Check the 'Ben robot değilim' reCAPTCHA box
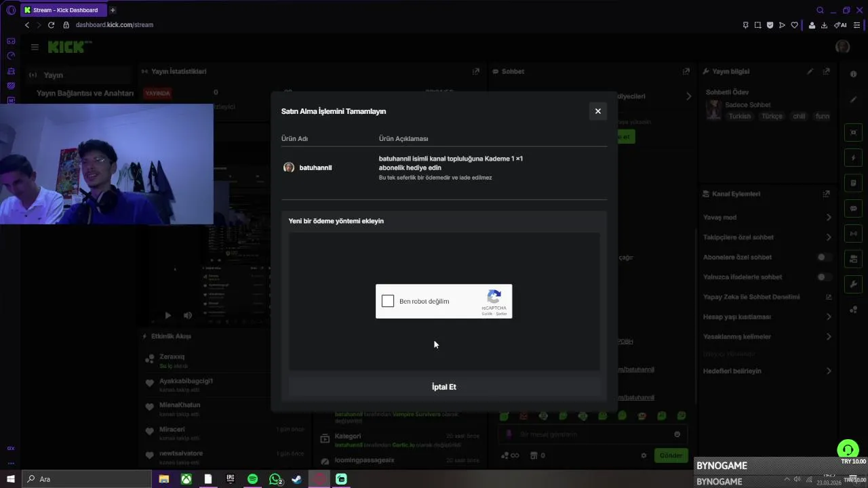 [x=388, y=301]
